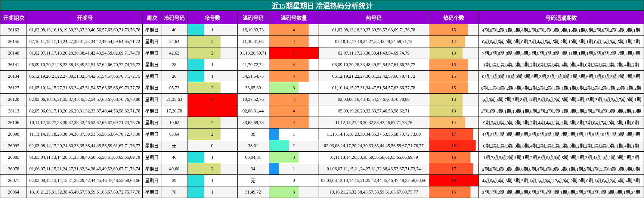The height and width of the screenshot is (198, 644).
Task: Select draw period cell 26099
Action: click(x=13, y=134)
